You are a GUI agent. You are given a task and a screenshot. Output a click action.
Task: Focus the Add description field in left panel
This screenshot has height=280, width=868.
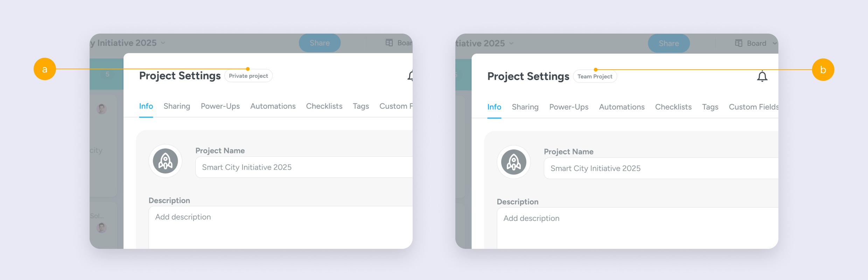[281, 227]
